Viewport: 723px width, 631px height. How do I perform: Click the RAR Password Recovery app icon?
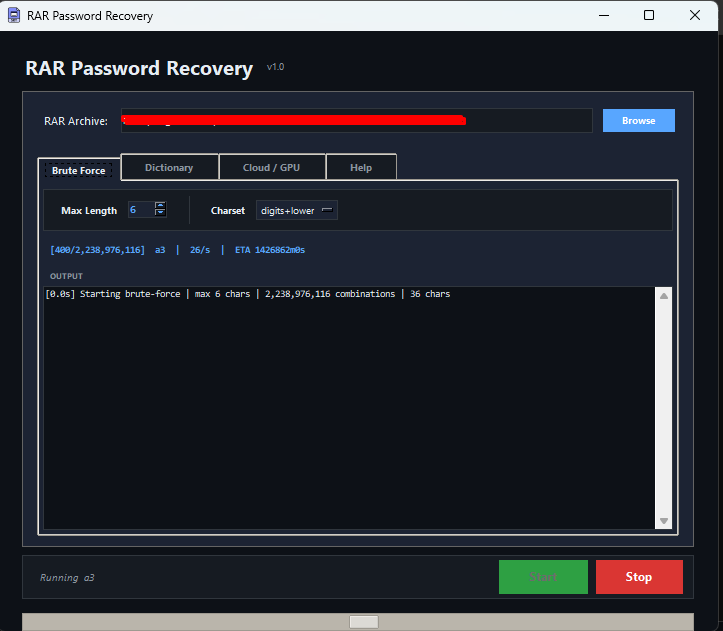[14, 15]
